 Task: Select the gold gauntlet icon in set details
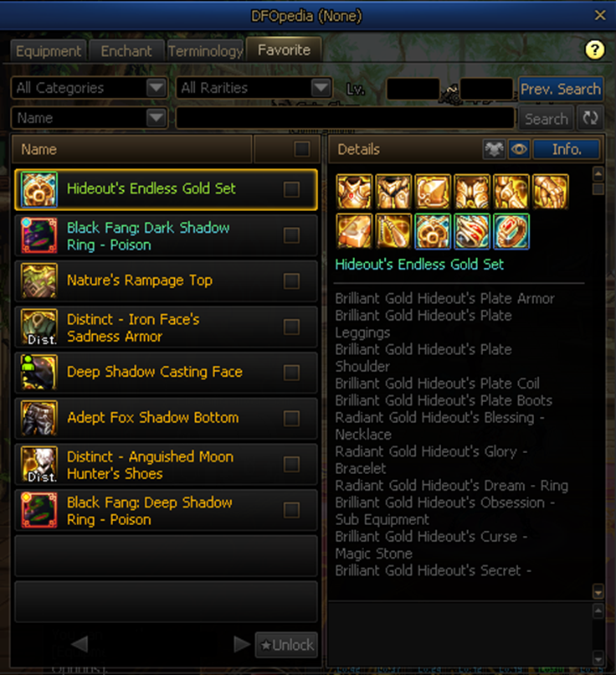pos(550,192)
